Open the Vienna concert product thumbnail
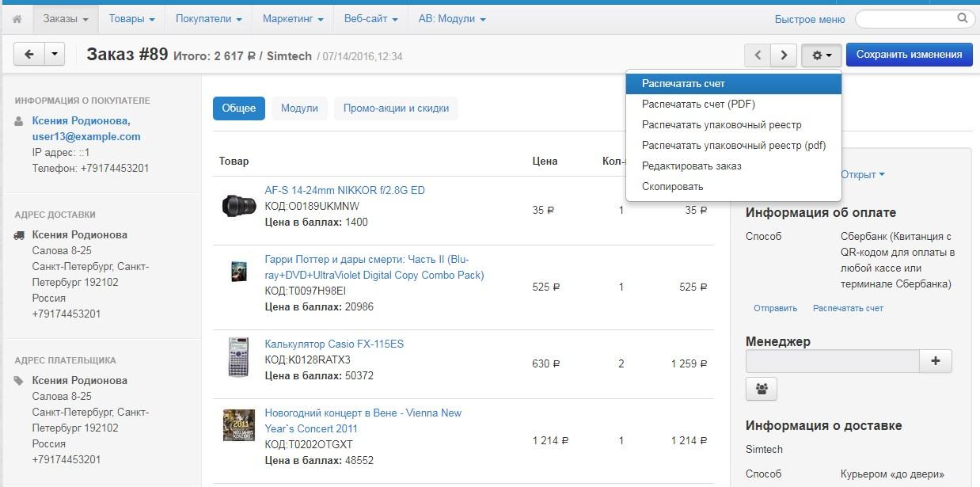Image resolution: width=980 pixels, height=487 pixels. 238,425
